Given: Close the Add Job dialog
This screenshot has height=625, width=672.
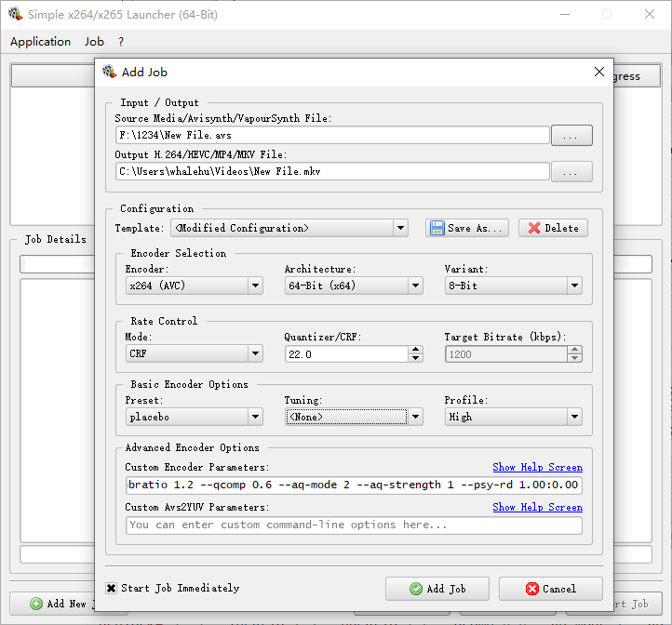Looking at the screenshot, I should 599,72.
